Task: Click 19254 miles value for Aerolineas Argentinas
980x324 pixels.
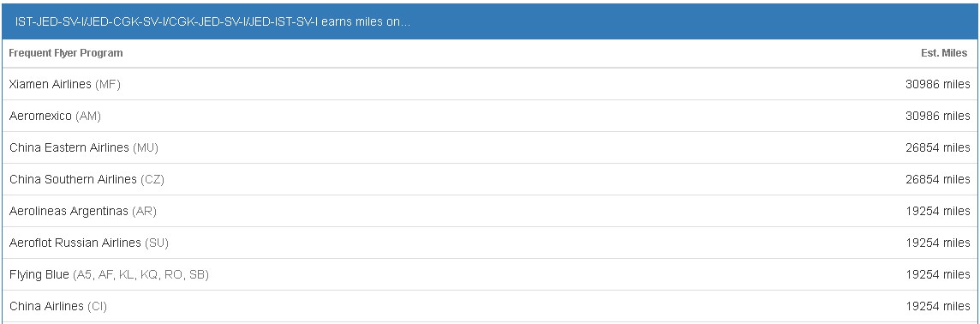Action: (937, 211)
